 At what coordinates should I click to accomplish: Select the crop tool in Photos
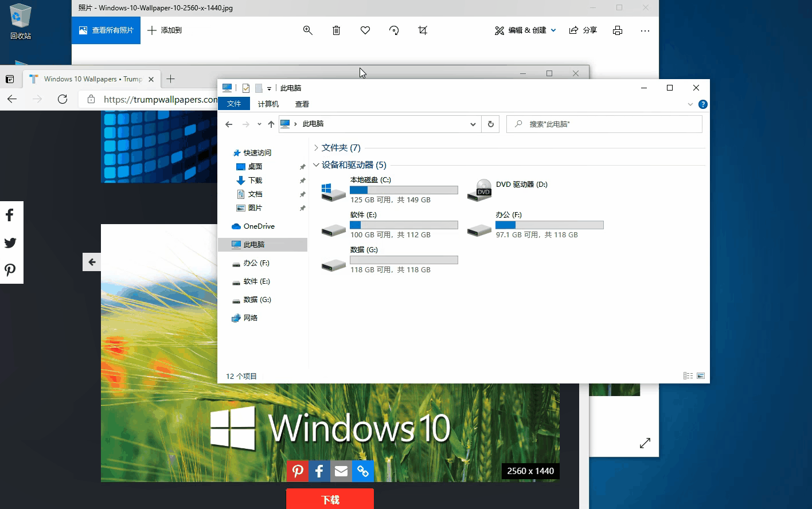pos(423,30)
